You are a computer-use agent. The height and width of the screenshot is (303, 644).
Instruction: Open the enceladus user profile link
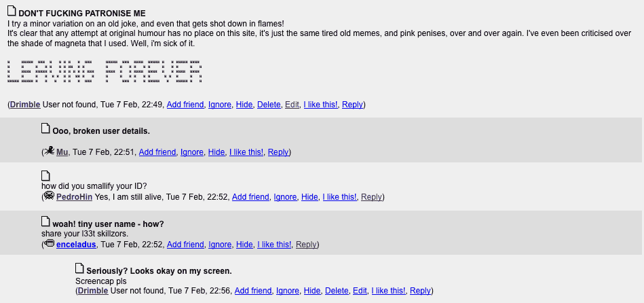[76, 245]
